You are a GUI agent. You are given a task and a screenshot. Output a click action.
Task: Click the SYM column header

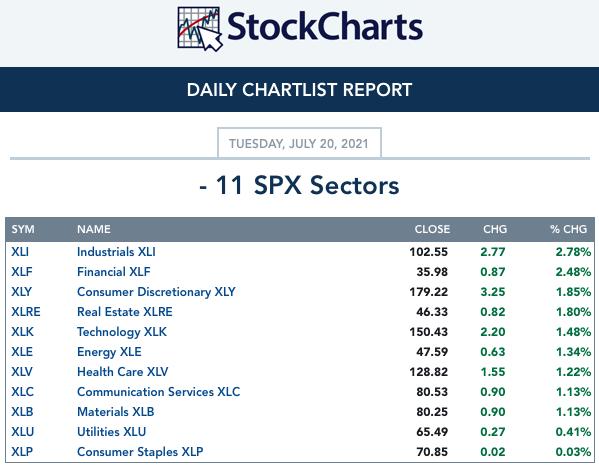pyautogui.click(x=23, y=229)
